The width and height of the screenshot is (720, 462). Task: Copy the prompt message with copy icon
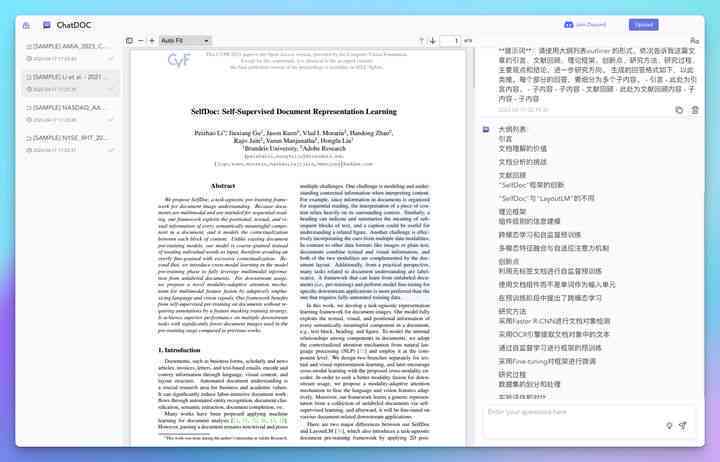[x=679, y=110]
